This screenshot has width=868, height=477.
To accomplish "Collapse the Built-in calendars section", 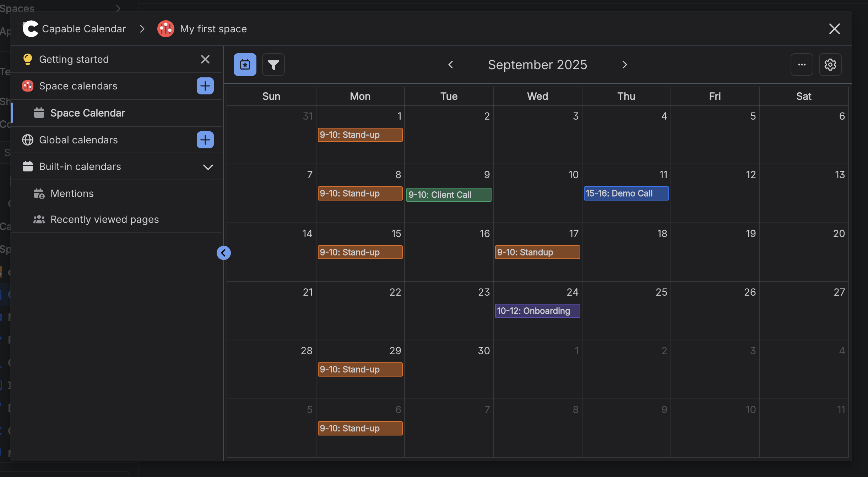I will pos(208,167).
